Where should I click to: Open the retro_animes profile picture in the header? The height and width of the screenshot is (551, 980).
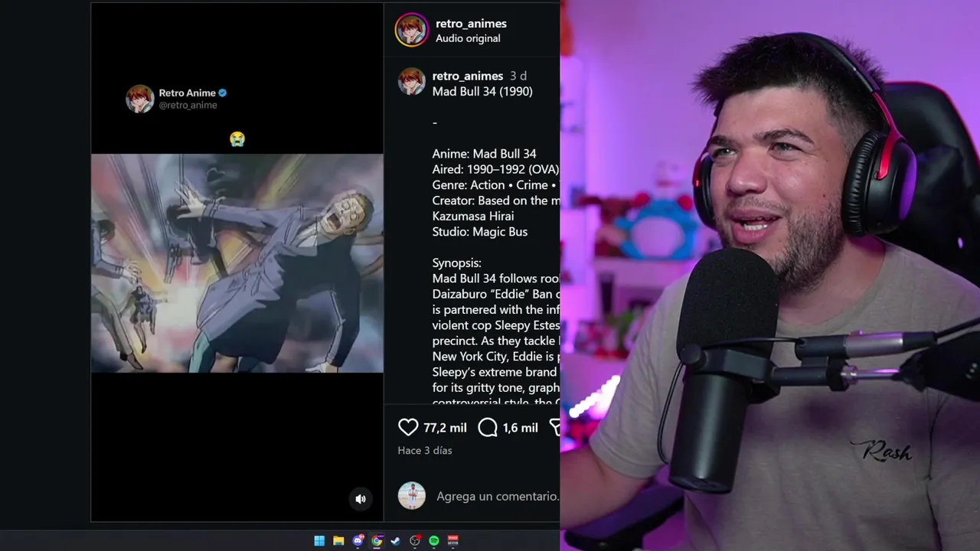(411, 31)
